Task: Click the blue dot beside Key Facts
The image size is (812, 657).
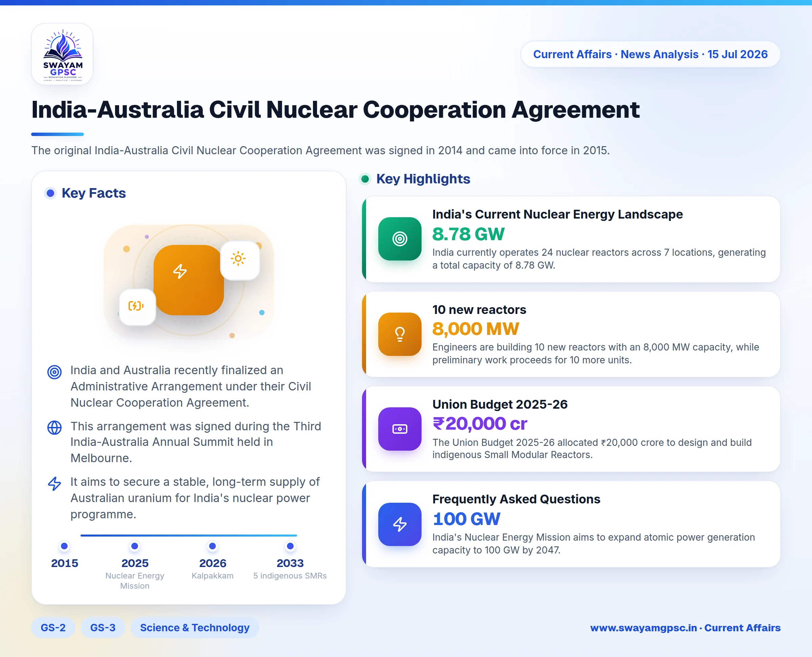Action: pyautogui.click(x=50, y=193)
